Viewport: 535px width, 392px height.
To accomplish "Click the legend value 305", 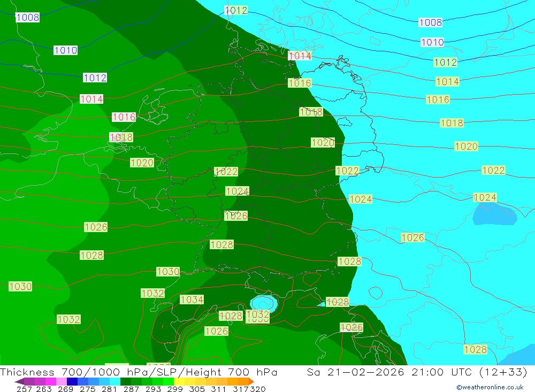I will [196, 389].
